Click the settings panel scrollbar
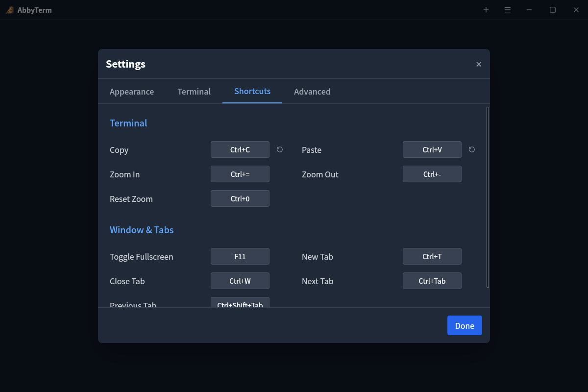 click(488, 196)
